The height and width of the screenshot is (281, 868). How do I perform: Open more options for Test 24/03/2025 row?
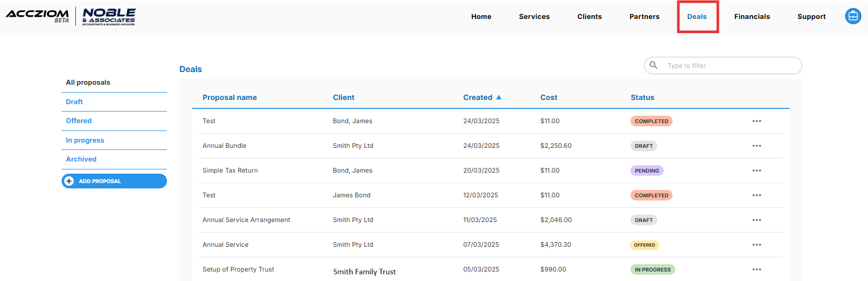pyautogui.click(x=757, y=121)
